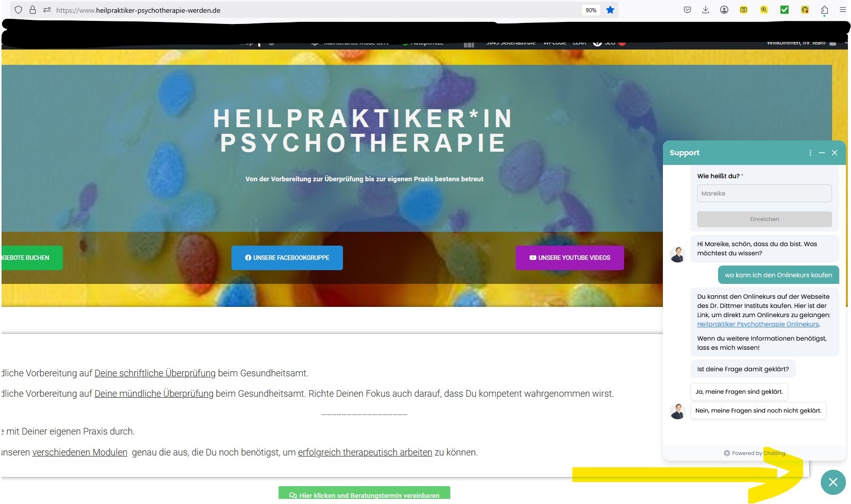The width and height of the screenshot is (851, 504).
Task: Open the Support chat three-dot menu
Action: click(x=810, y=153)
